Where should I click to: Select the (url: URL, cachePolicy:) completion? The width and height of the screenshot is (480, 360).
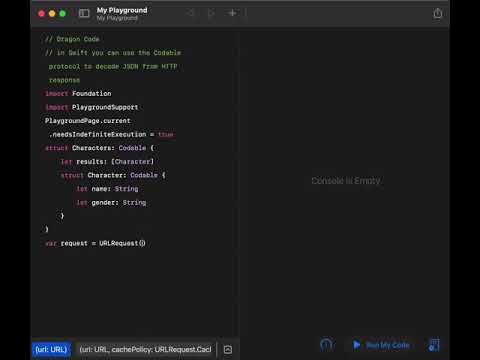(x=145, y=349)
